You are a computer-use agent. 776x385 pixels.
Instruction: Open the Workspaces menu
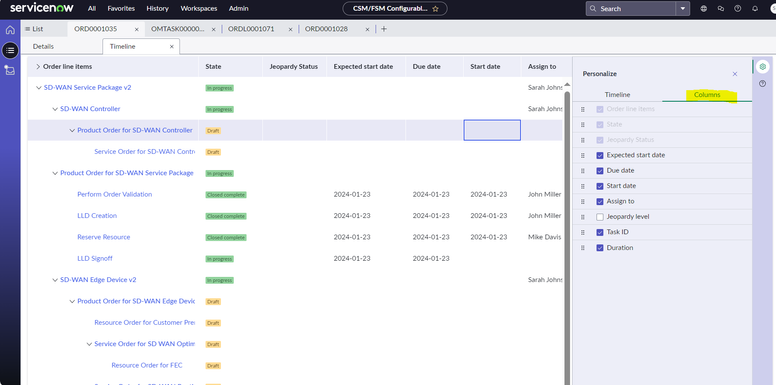coord(198,8)
